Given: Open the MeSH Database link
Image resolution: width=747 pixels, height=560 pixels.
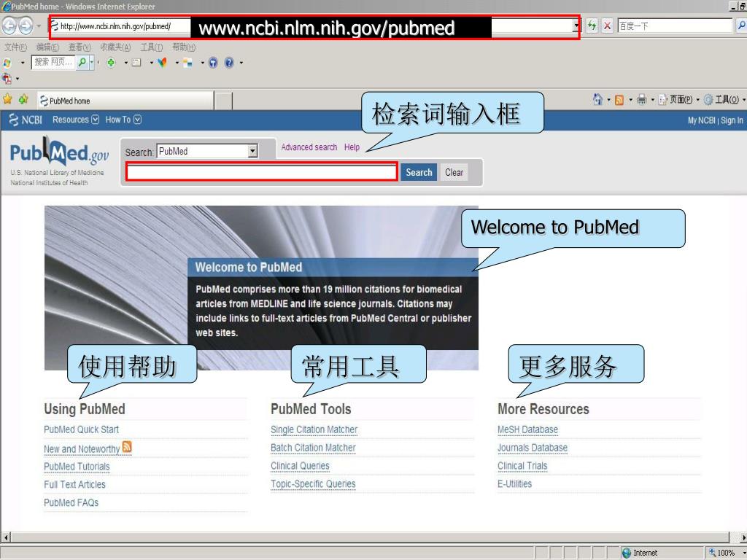Looking at the screenshot, I should tap(527, 429).
